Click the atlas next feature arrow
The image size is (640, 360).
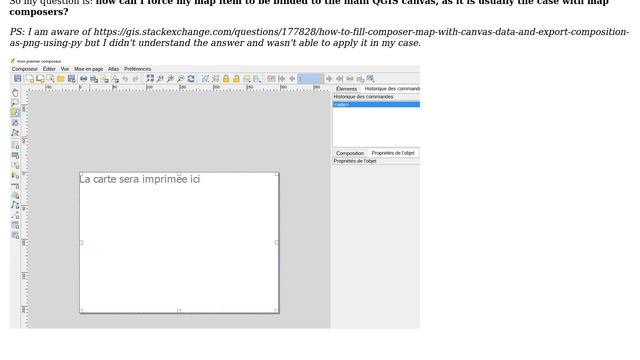[329, 79]
